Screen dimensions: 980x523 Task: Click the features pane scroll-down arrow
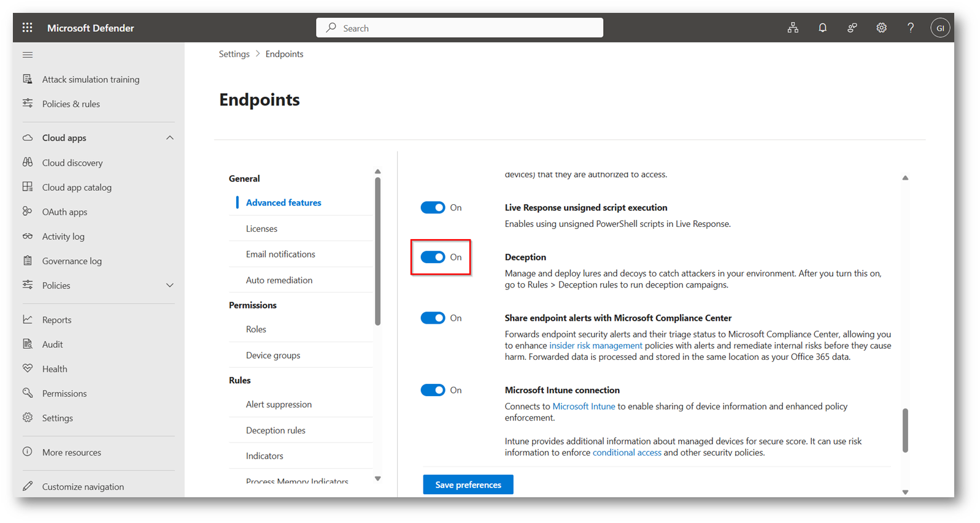point(905,492)
